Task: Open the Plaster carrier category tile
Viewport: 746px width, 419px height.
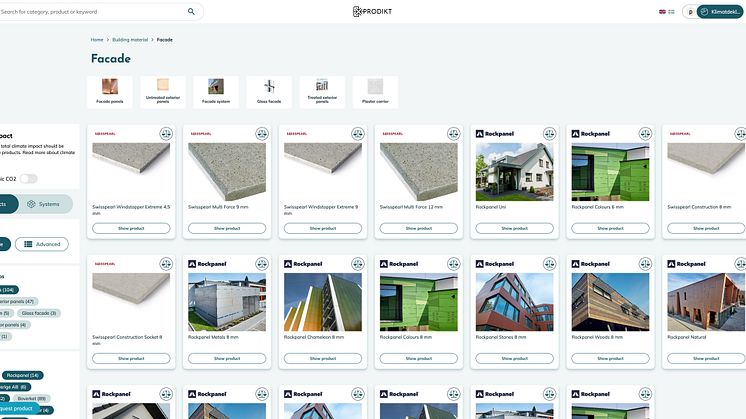Action: pyautogui.click(x=375, y=92)
